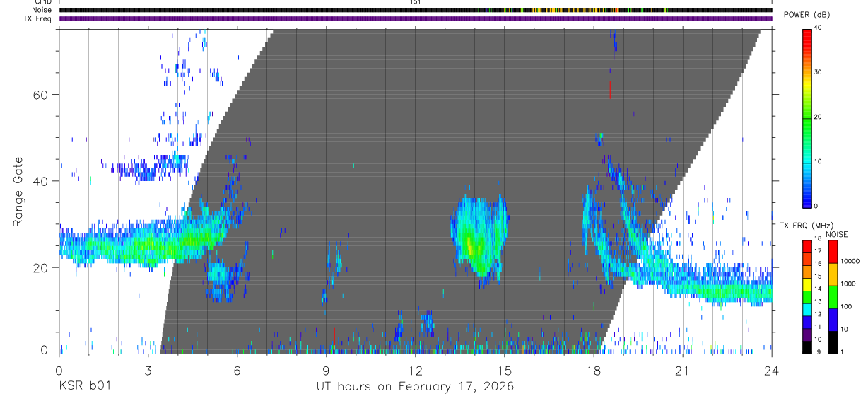The width and height of the screenshot is (868, 401).
Task: Pick the blue 10-100 noise swatch
Action: [833, 320]
